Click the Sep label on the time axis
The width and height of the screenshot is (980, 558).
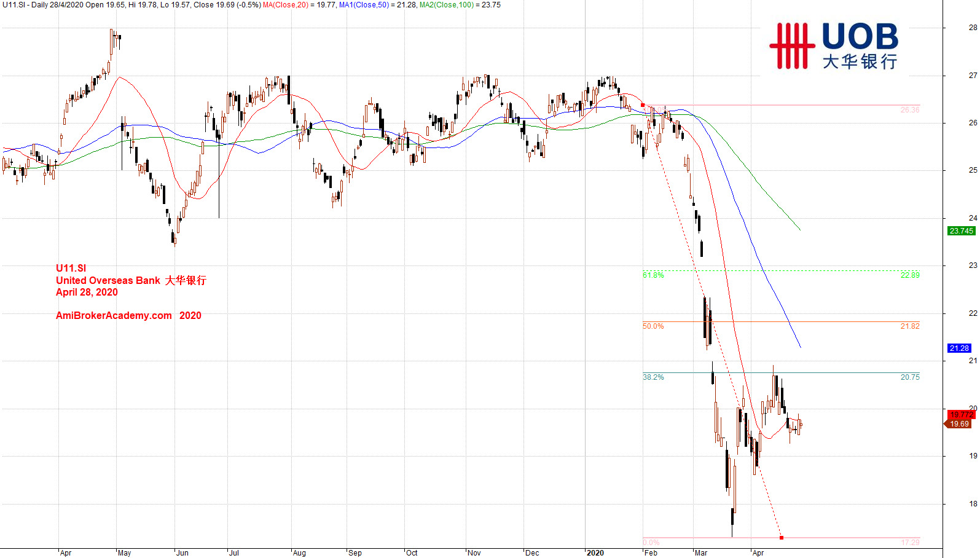pyautogui.click(x=355, y=553)
